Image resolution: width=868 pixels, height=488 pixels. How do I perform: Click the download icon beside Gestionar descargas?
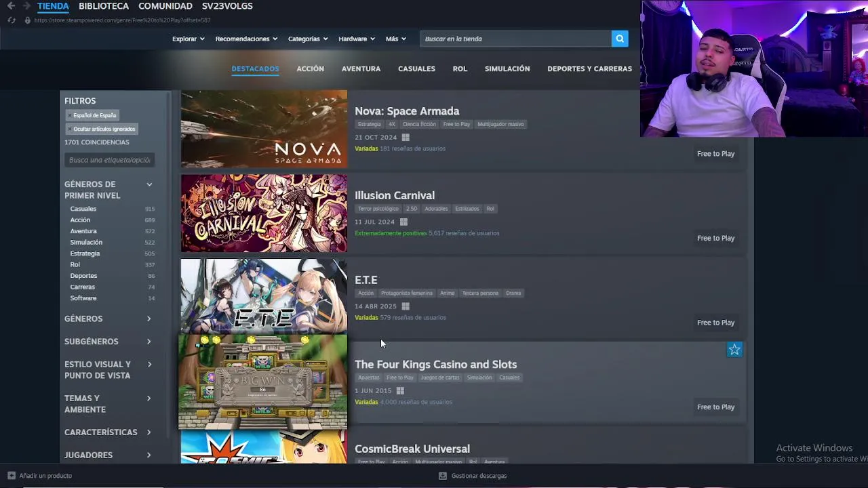[x=443, y=476]
